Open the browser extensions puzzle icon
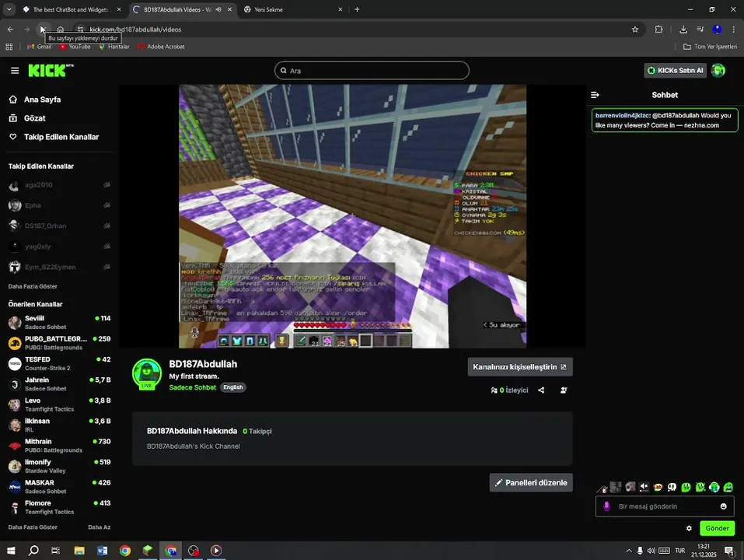 pyautogui.click(x=658, y=30)
